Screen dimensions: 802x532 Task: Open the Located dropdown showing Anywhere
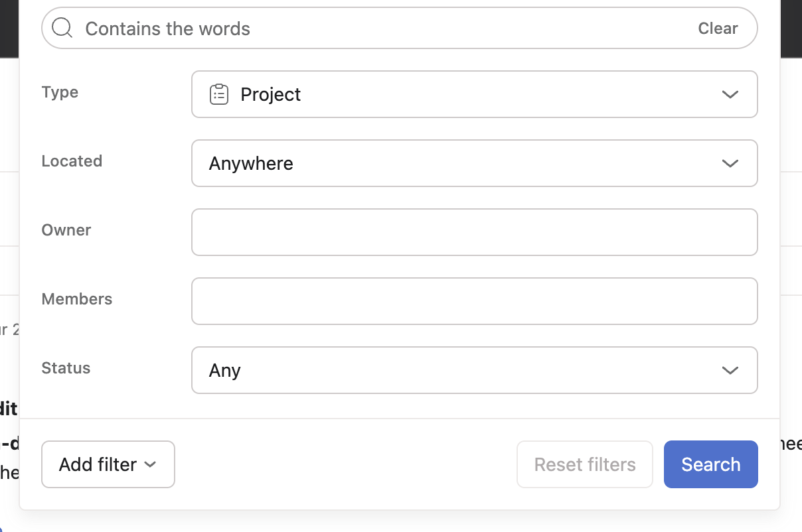pyautogui.click(x=474, y=163)
